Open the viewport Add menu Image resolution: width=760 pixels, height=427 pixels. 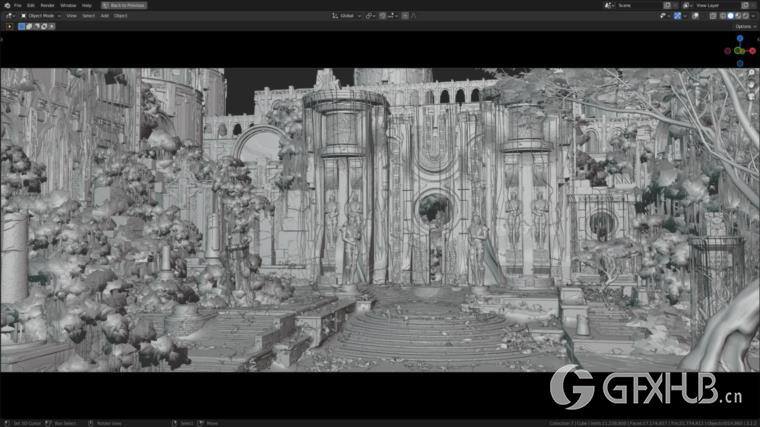pyautogui.click(x=104, y=16)
